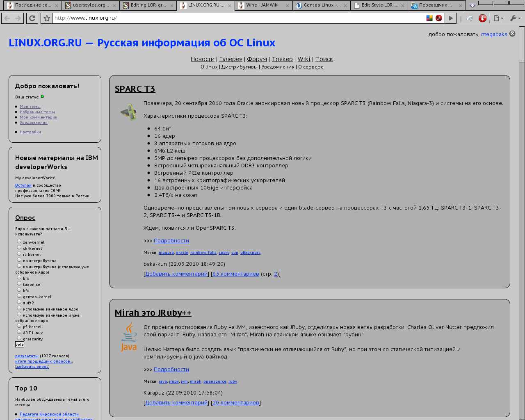Submit the poll with the vote button
Viewport: 525px width, 420px height.
[x=20, y=345]
